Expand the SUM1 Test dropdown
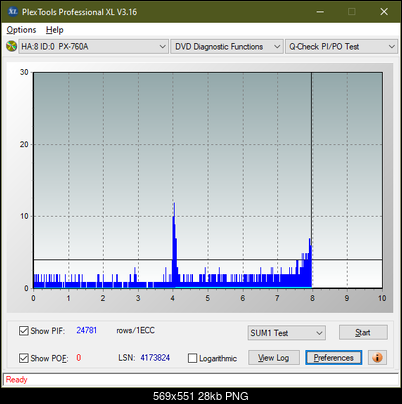Viewport: 402px width, 404px height. [x=287, y=333]
